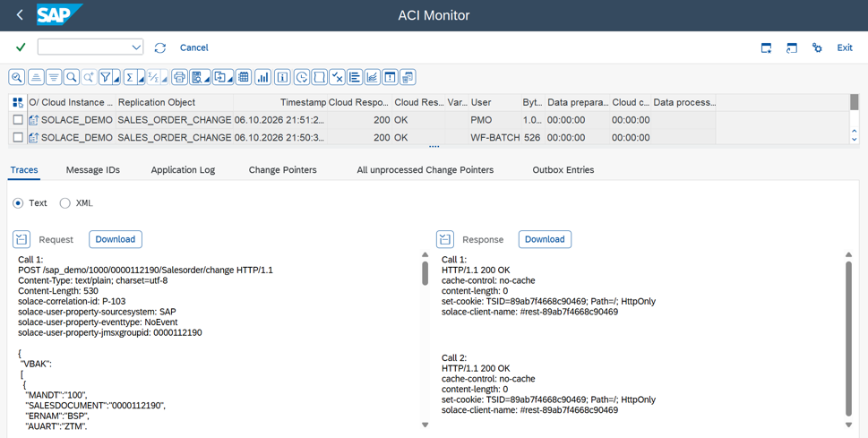Viewport: 868px width, 438px height.
Task: Tick the checkbox for the WF-BATCH row
Action: coord(18,137)
